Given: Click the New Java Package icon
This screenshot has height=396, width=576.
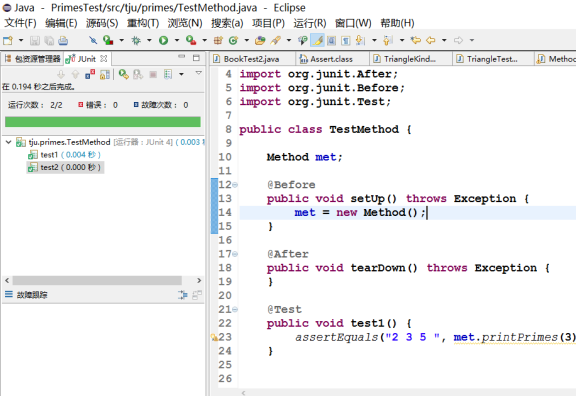Looking at the screenshot, I should [x=218, y=40].
